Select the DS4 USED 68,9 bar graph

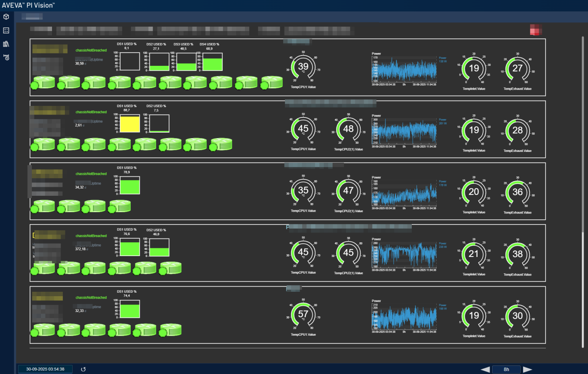(x=209, y=62)
